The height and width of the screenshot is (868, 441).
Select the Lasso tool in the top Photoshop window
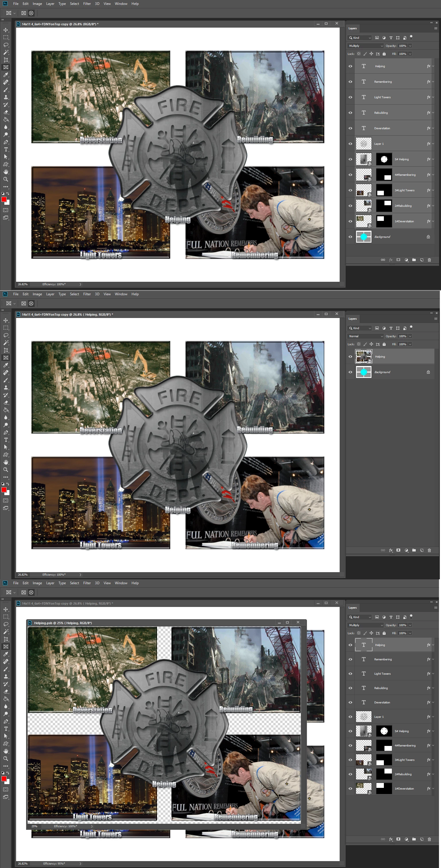point(6,45)
